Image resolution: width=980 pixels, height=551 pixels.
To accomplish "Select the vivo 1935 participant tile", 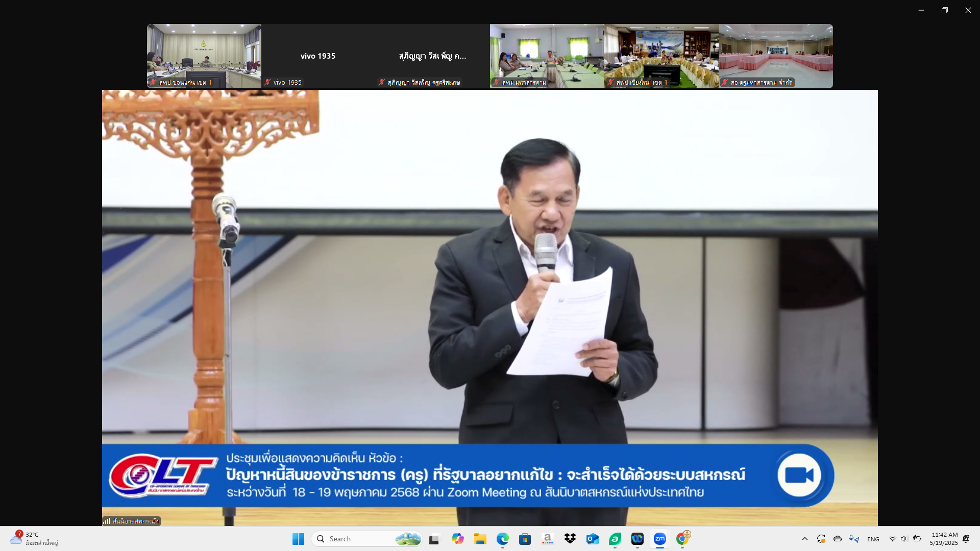I will 318,56.
